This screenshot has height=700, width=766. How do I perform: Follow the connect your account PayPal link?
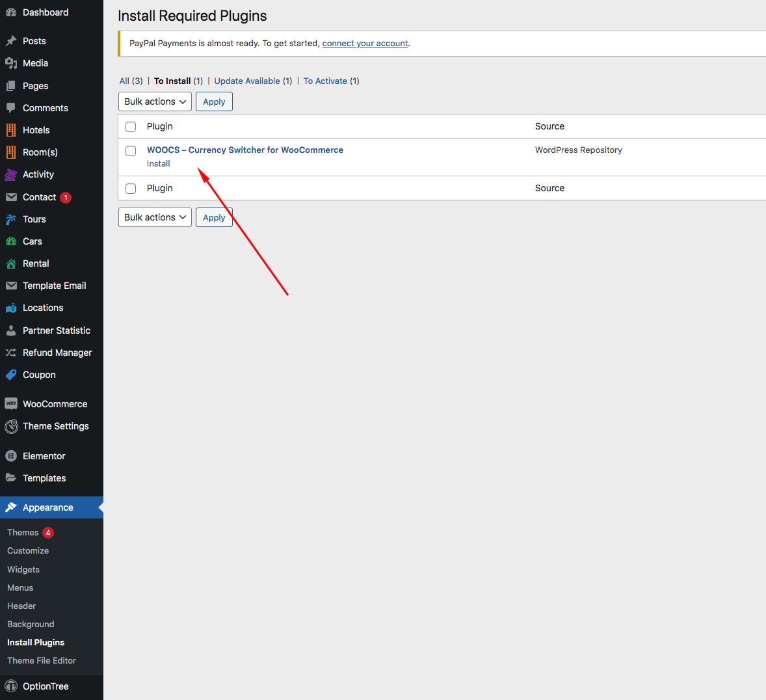pos(365,44)
